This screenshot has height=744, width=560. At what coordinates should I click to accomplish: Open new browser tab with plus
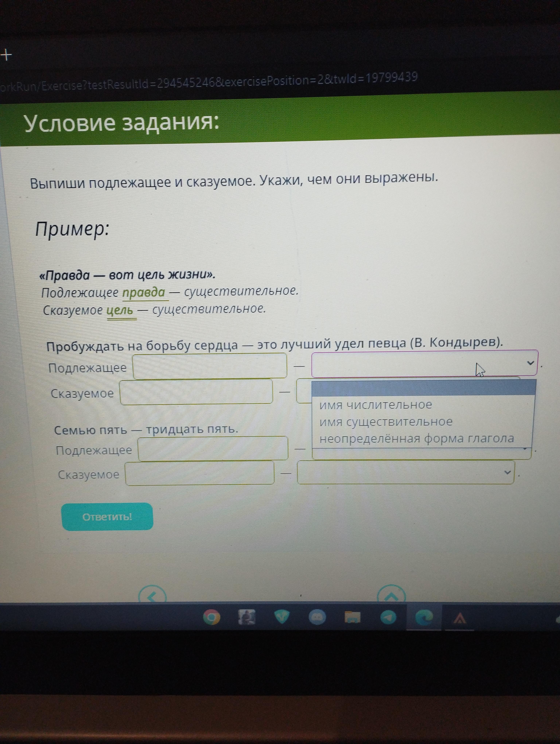6,55
